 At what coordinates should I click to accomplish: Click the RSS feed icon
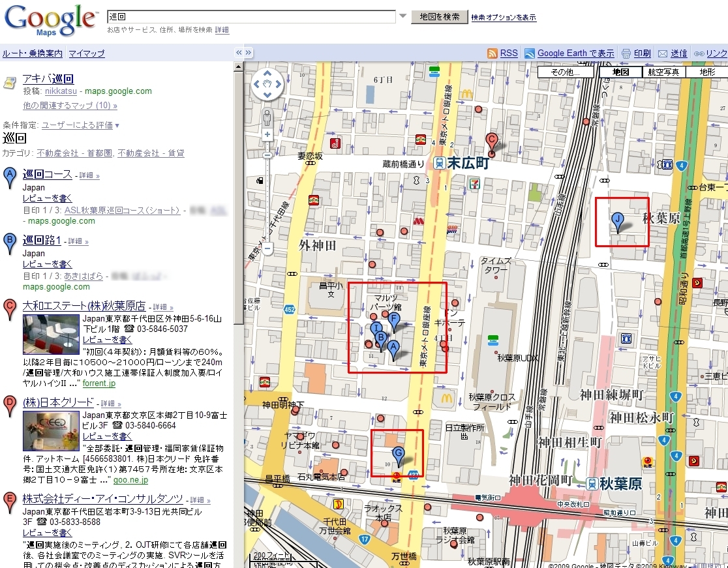click(492, 53)
